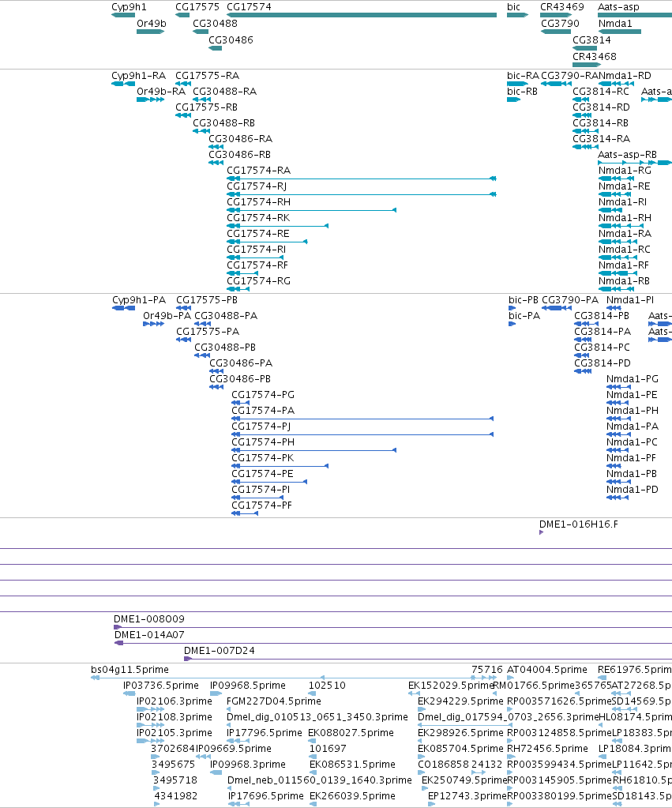Screen dimensions: 672x808
Task: Click transcript Nmda1-RG
Action: pyautogui.click(x=625, y=171)
